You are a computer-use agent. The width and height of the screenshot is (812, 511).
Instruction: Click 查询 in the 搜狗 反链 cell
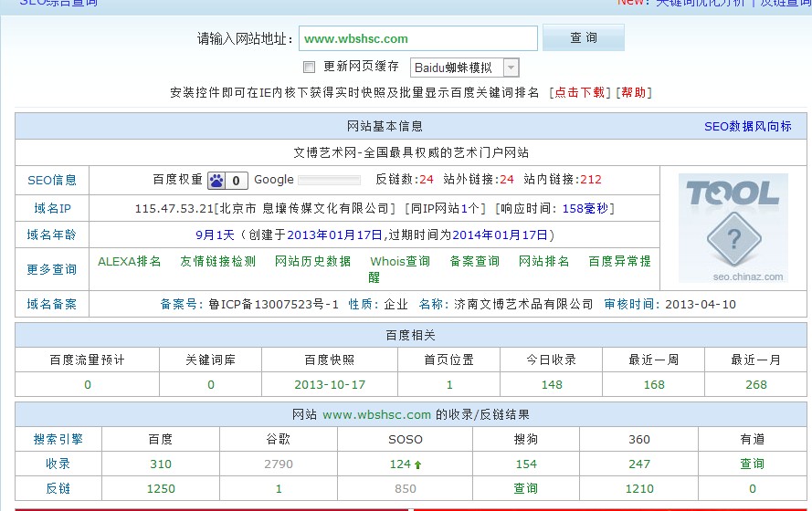point(525,488)
